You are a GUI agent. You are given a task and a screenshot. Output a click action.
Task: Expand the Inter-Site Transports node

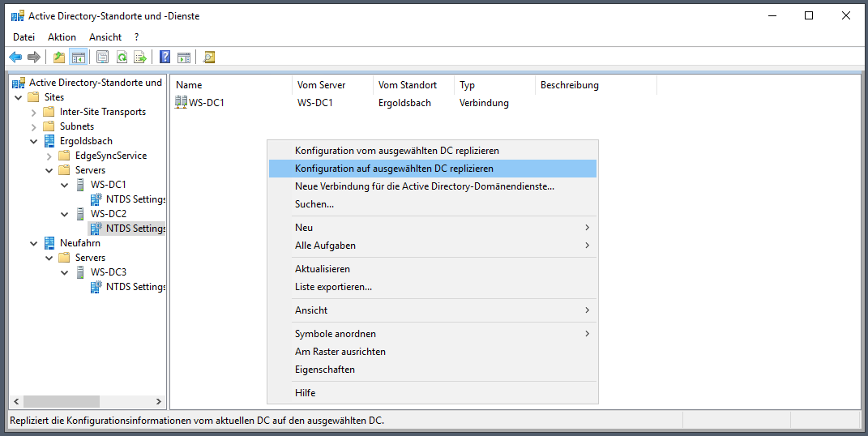pos(34,113)
